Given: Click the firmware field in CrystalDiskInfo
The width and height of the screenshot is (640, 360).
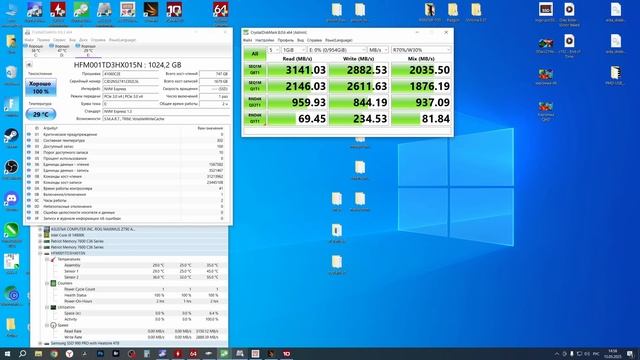Looking at the screenshot, I should point(130,74).
